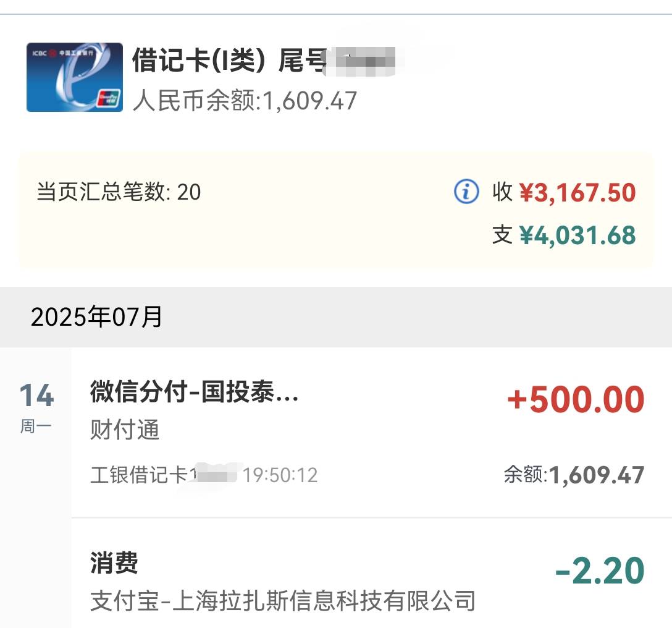Tap the 工银借记卡 timestamp 19:50:12 line
Image resolution: width=672 pixels, height=628 pixels.
pos(204,475)
